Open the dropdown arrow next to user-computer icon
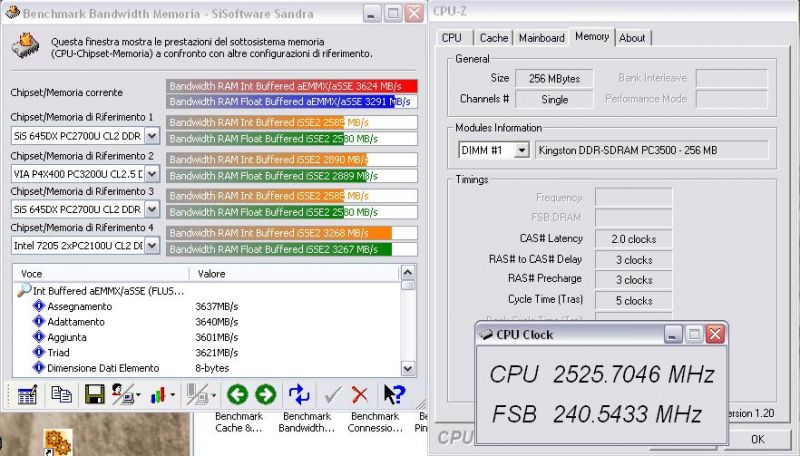This screenshot has height=456, width=800. tap(138, 395)
